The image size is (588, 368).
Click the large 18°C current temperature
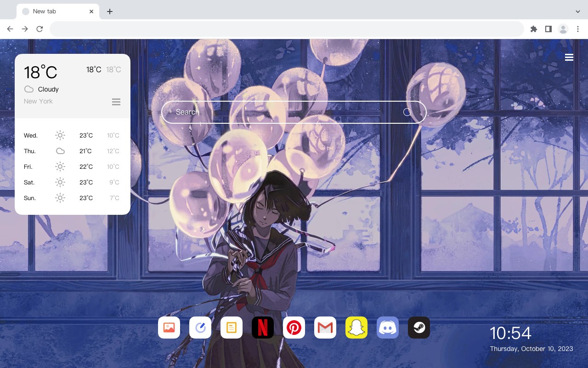click(40, 72)
